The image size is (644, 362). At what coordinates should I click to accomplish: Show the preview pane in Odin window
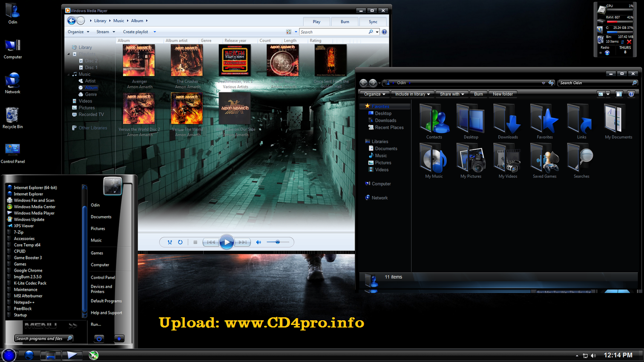point(619,94)
